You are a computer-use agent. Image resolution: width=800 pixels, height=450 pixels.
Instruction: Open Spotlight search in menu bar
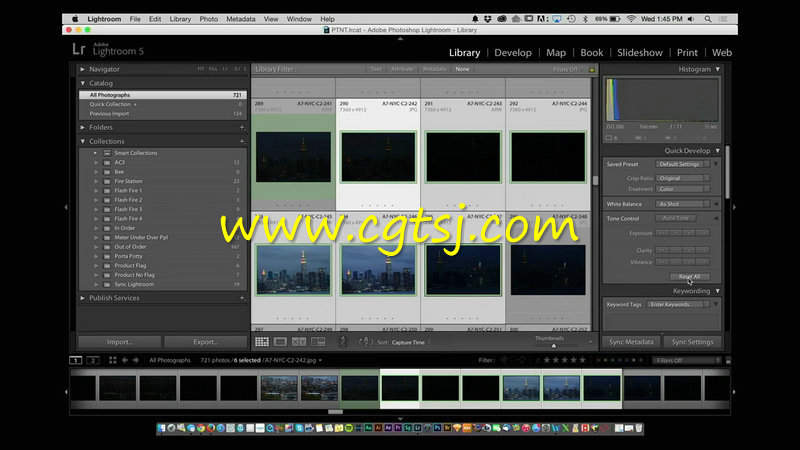(708, 19)
